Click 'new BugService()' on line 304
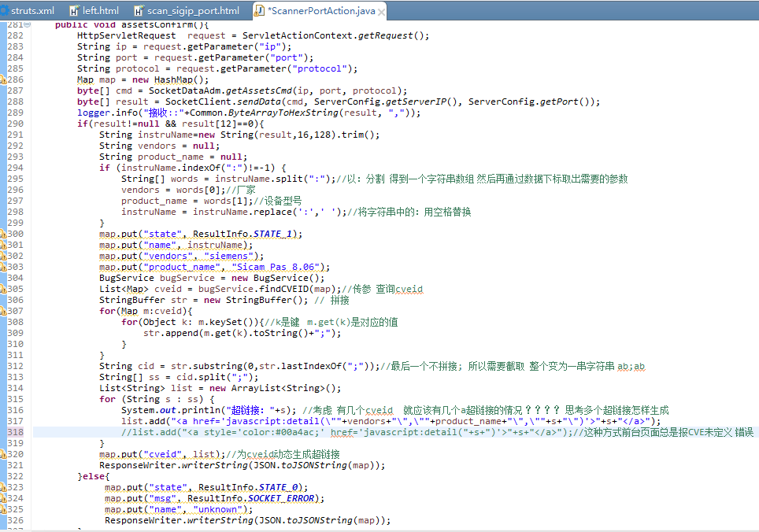 [x=276, y=278]
